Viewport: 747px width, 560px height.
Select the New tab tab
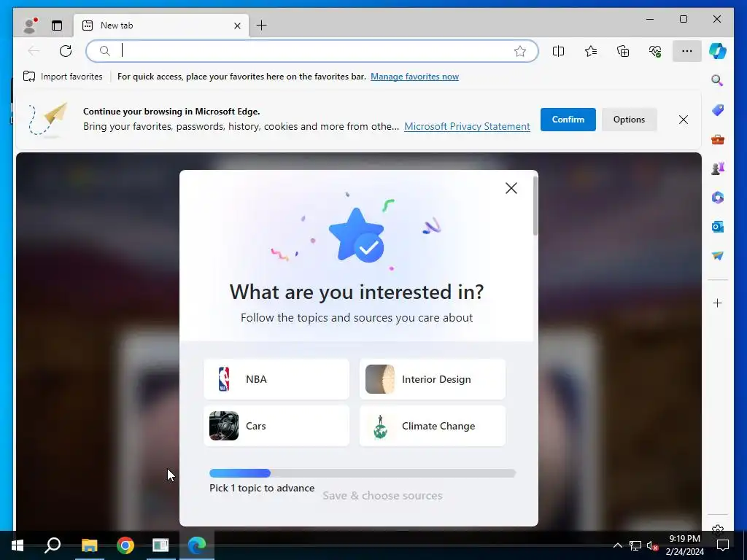point(161,26)
